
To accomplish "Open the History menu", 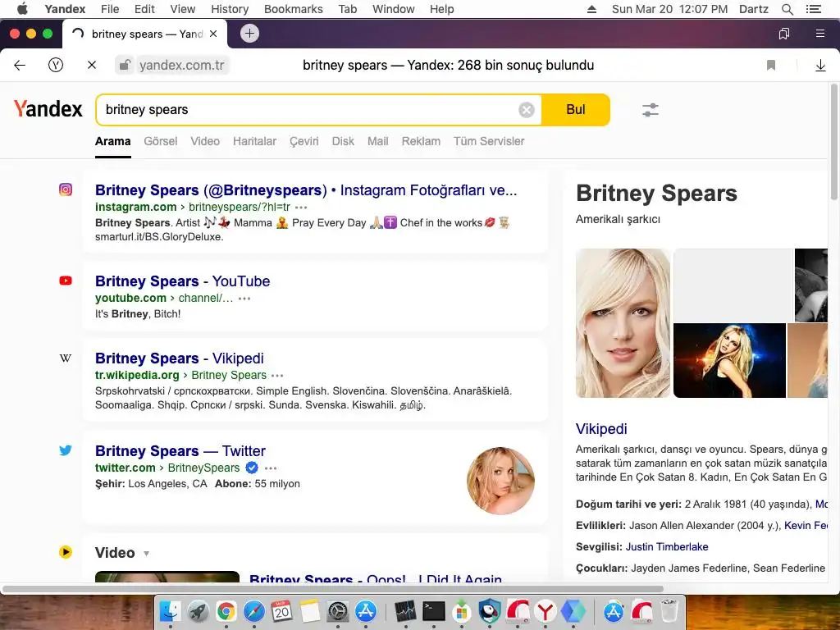I will pyautogui.click(x=230, y=9).
